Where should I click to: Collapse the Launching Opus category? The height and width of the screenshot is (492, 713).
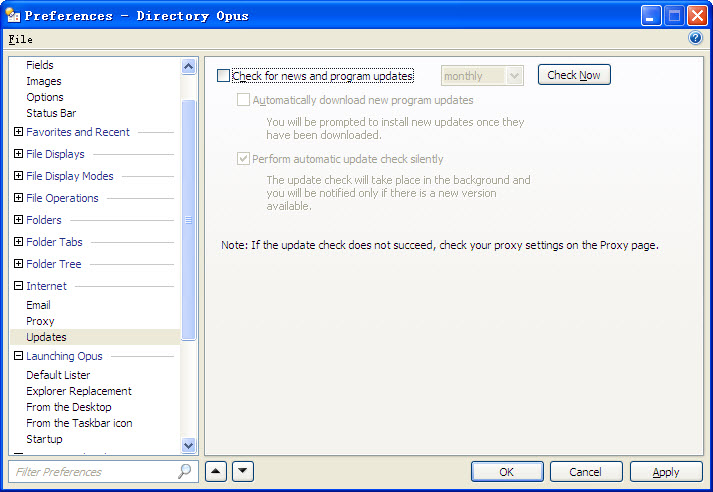[x=18, y=356]
